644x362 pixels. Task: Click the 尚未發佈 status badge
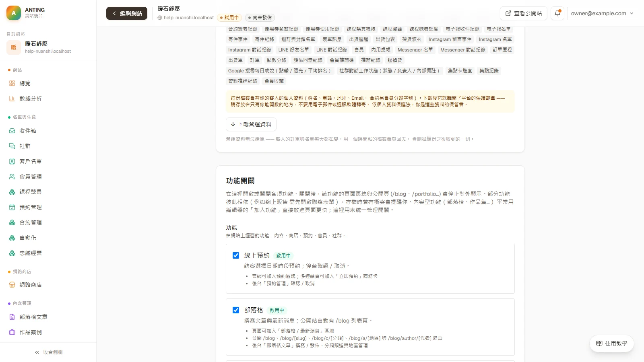[260, 18]
